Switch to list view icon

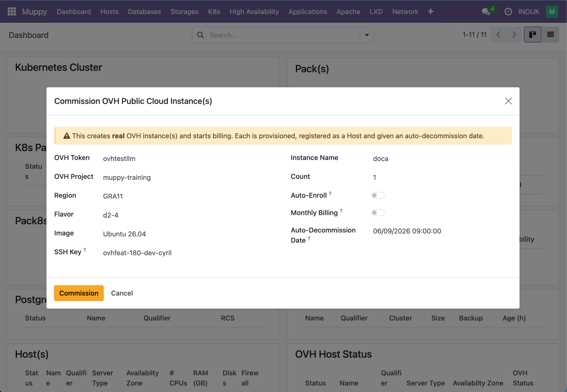550,35
